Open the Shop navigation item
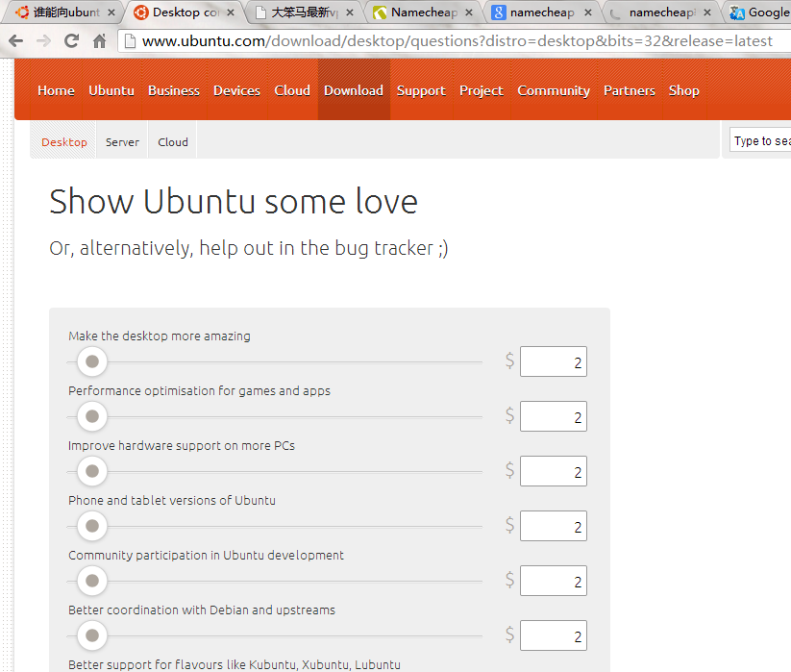The width and height of the screenshot is (791, 672). tap(684, 90)
